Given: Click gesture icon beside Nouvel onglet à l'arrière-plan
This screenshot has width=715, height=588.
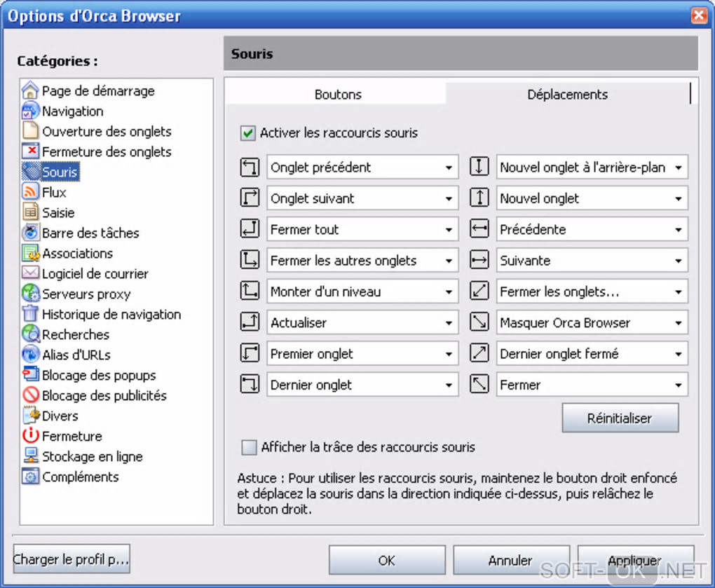Looking at the screenshot, I should click(x=479, y=167).
